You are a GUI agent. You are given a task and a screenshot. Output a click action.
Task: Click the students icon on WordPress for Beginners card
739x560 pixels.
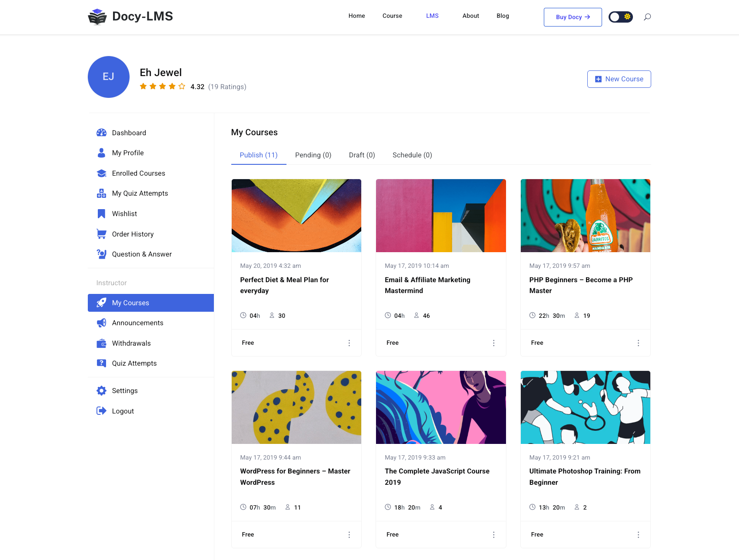point(288,507)
